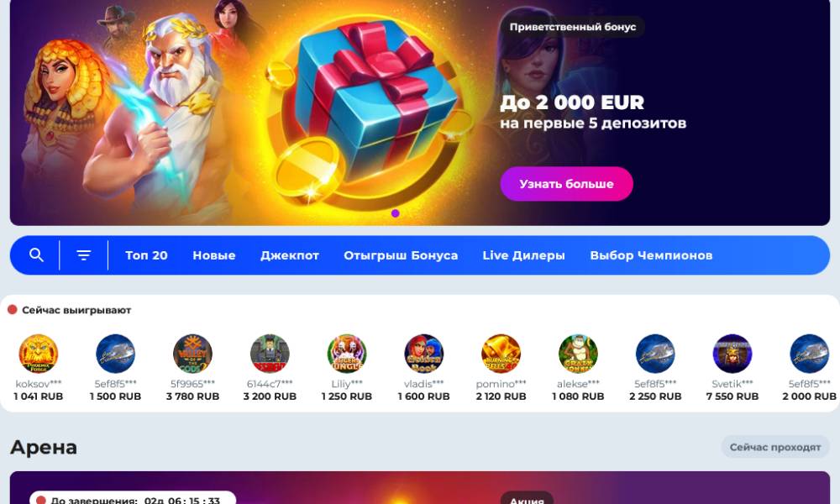The width and height of the screenshot is (840, 504).
Task: Select the Crazy Monkey icon by alekse
Action: coord(579,354)
